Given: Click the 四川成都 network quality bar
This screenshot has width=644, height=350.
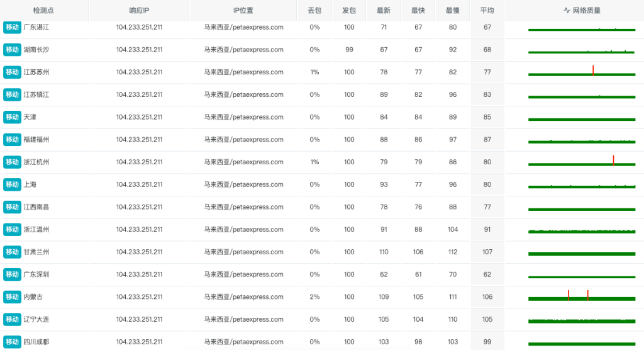Looking at the screenshot, I should click(582, 344).
